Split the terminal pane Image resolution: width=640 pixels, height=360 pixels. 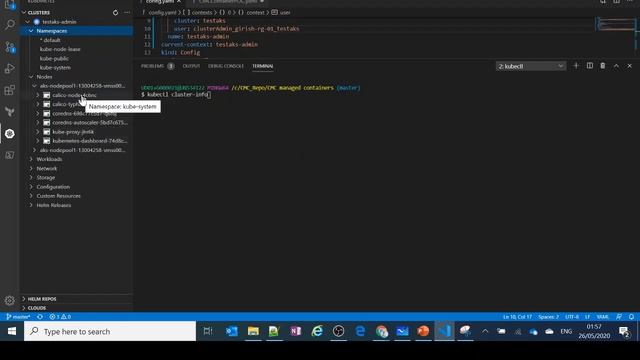[x=589, y=66]
